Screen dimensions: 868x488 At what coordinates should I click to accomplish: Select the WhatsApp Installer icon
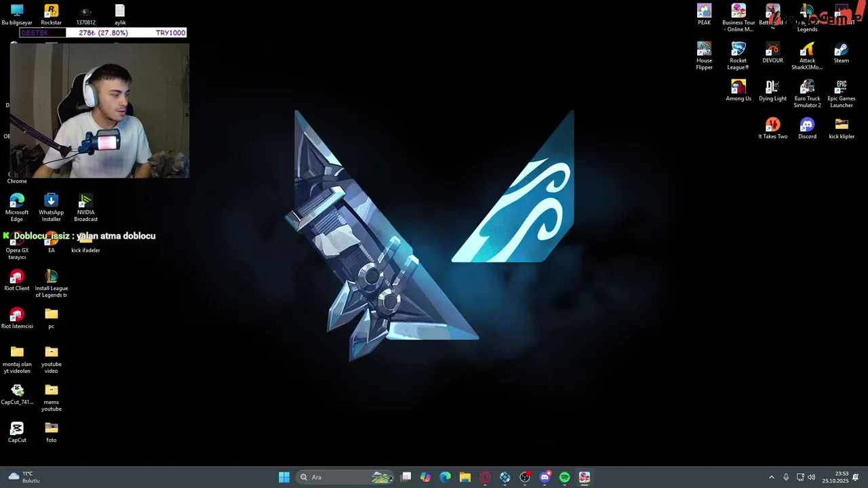point(51,207)
